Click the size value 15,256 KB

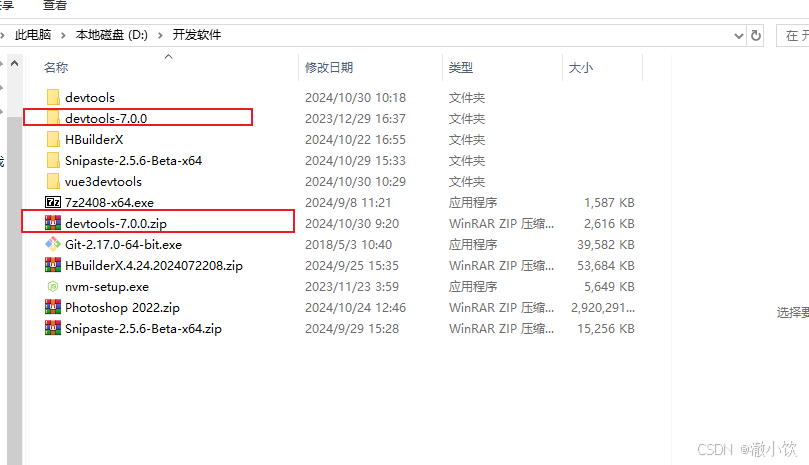tap(606, 329)
